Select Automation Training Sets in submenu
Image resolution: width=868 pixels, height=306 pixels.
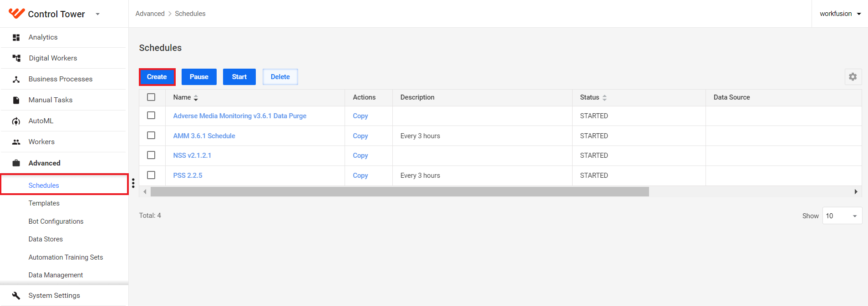66,257
